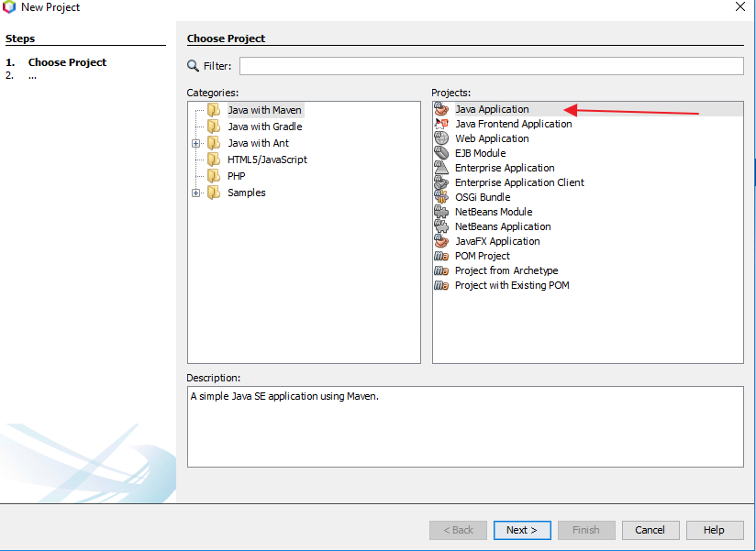Choose the Java Application project type
The image size is (756, 551).
[x=492, y=109]
